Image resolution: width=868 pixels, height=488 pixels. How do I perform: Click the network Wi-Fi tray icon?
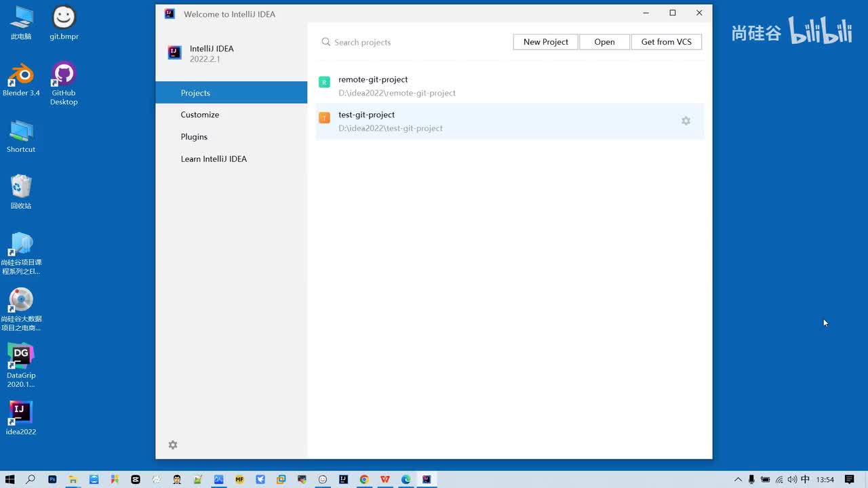(779, 479)
